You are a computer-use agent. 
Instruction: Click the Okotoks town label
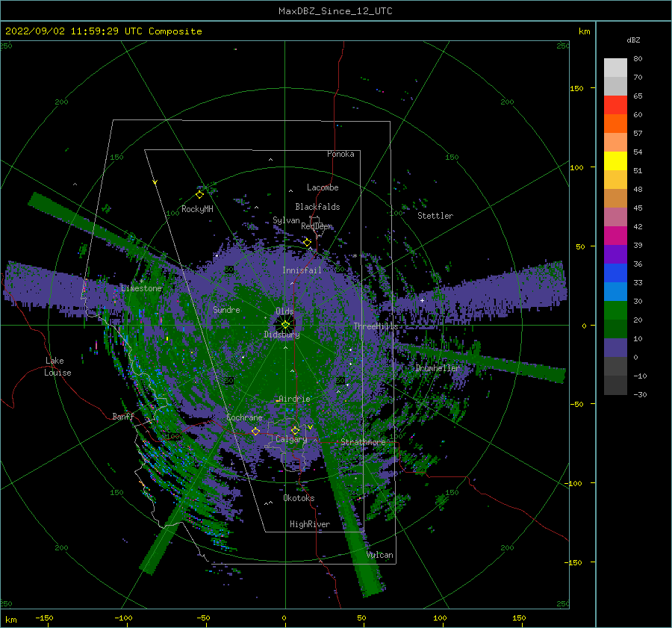[299, 498]
